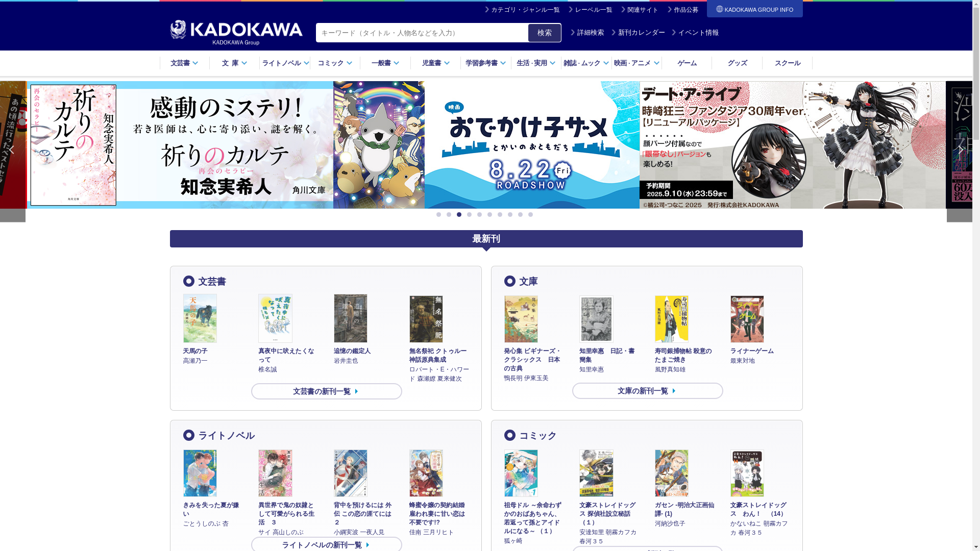This screenshot has width=980, height=551.
Task: Focus the keyword search input field
Action: click(422, 33)
